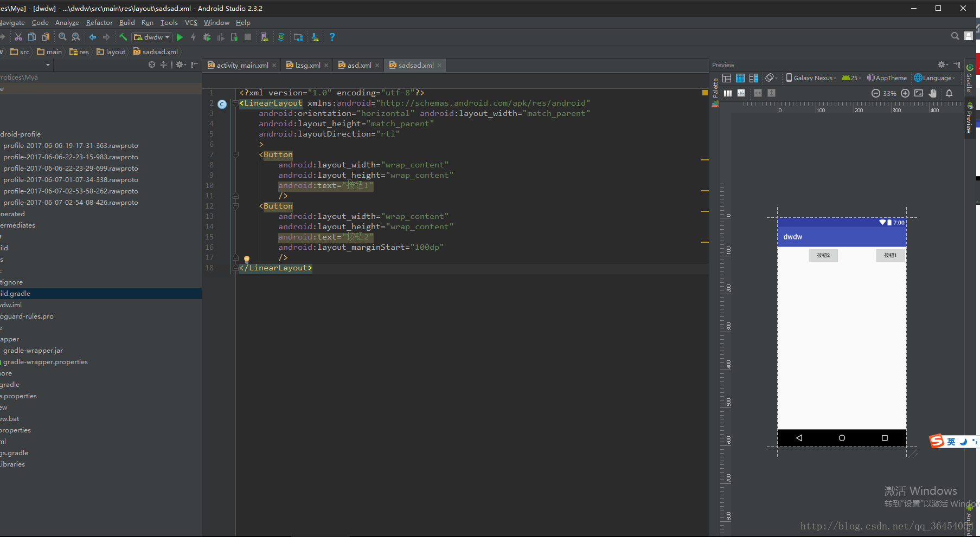Viewport: 980px width, 537px height.
Task: Close the sadsad.xml tab
Action: [440, 66]
